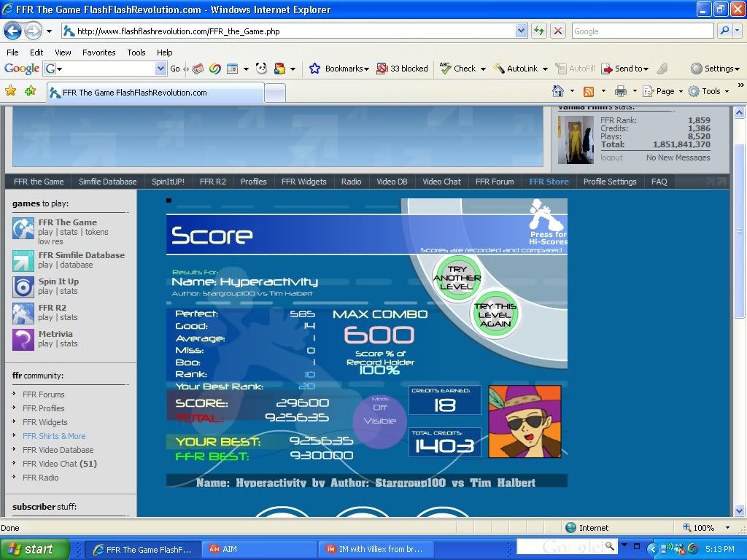Click the Spin It Up game icon
The image size is (747, 560).
23,287
